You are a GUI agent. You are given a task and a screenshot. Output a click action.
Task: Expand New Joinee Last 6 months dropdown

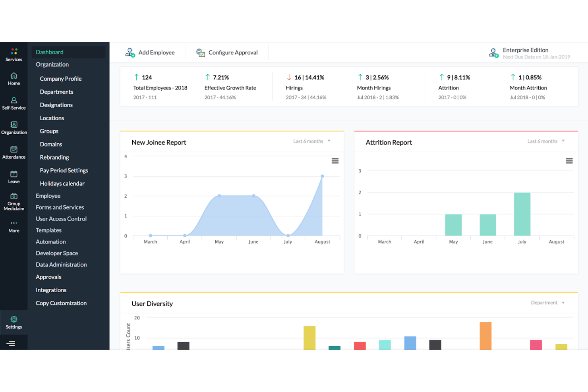[312, 141]
